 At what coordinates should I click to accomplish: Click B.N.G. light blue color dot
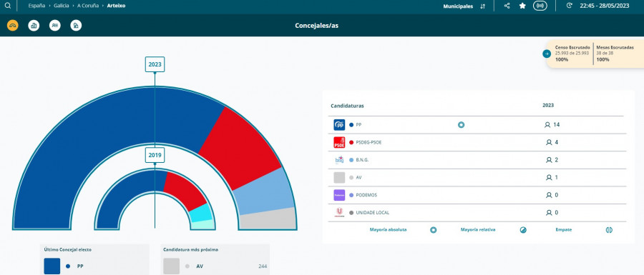coord(351,160)
